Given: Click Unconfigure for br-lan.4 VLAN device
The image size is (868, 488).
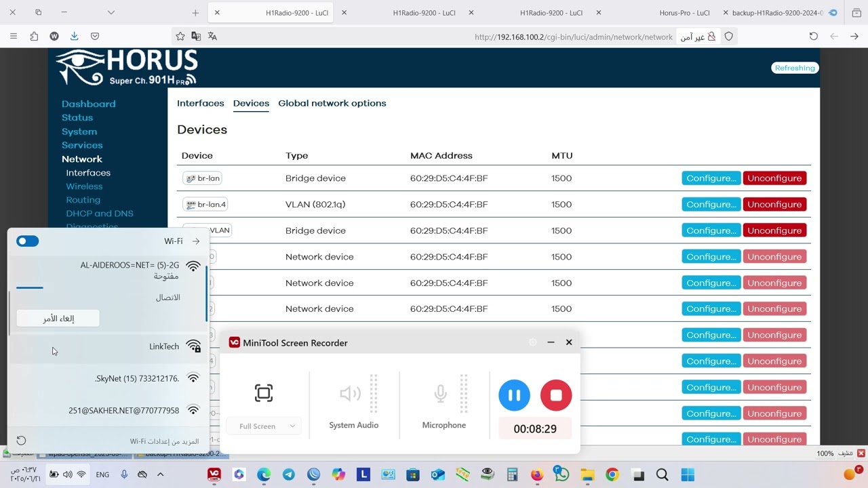Looking at the screenshot, I should [774, 205].
